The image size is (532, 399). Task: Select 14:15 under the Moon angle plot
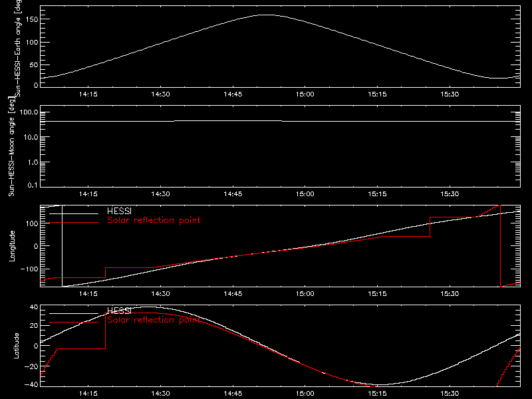click(x=88, y=194)
